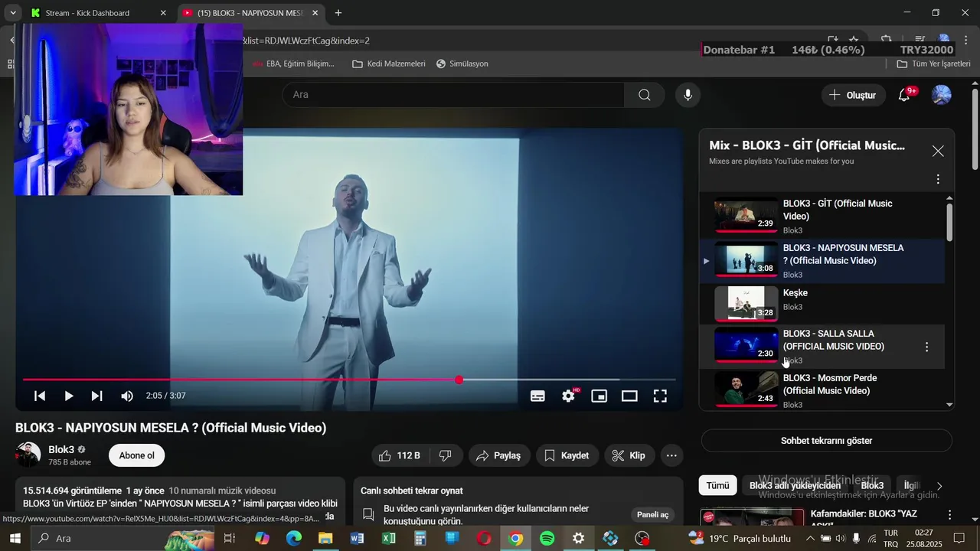980x551 pixels.
Task: Open Task View taskbar icon
Action: click(x=230, y=539)
